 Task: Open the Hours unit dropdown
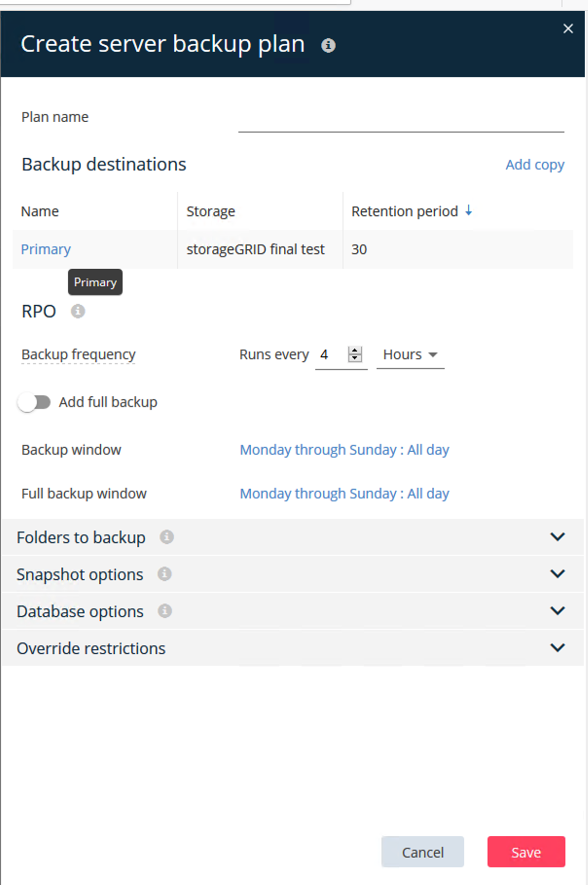click(410, 355)
